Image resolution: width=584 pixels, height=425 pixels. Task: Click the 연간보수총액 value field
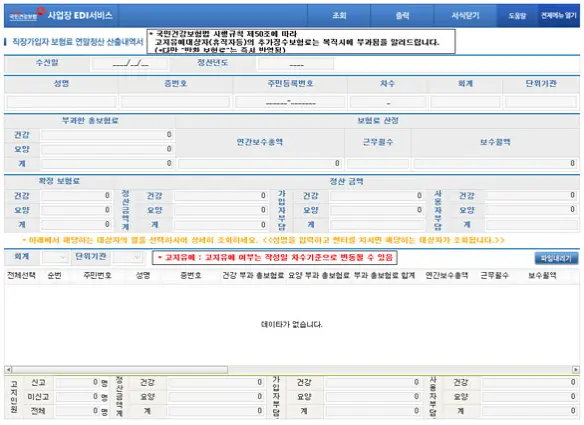tap(260, 164)
